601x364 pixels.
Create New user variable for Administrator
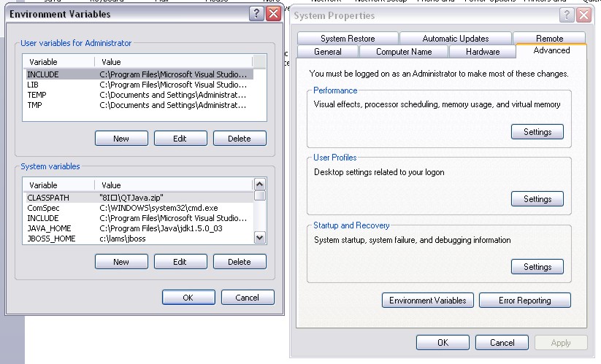(121, 139)
